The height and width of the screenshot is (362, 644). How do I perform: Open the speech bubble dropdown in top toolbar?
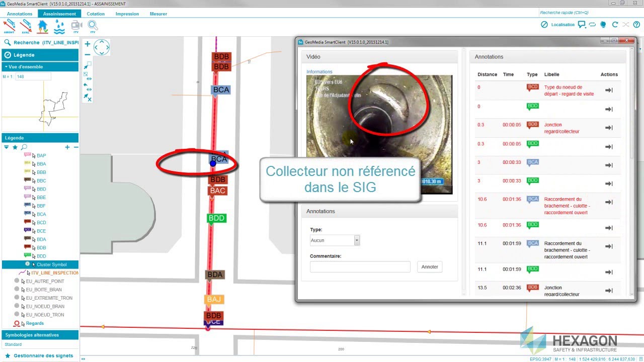click(x=582, y=25)
